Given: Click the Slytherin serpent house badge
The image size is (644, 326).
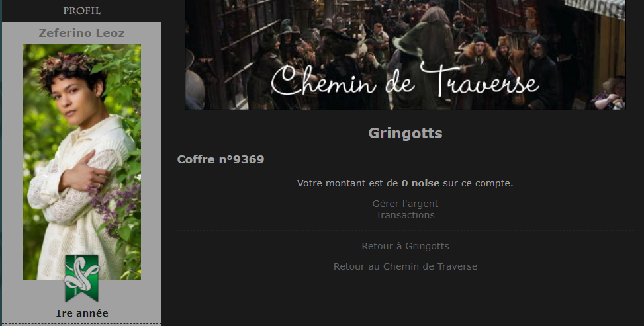Looking at the screenshot, I should coord(81,278).
